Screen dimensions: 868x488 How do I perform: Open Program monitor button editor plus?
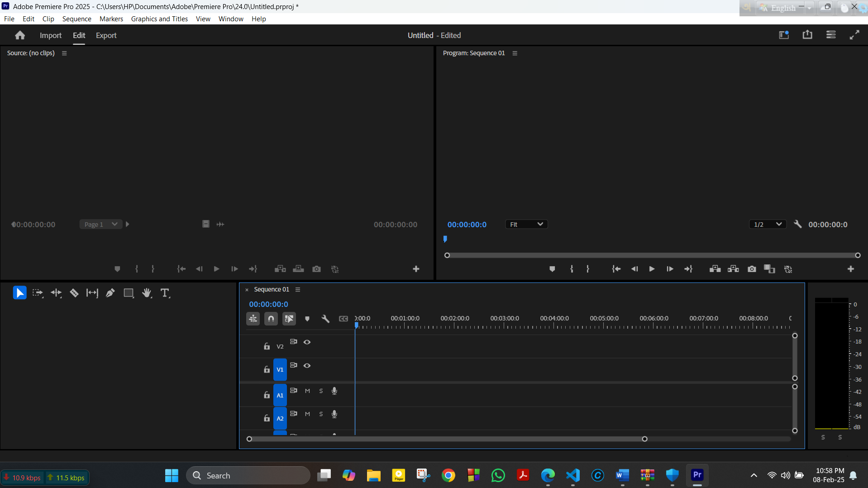click(x=851, y=269)
